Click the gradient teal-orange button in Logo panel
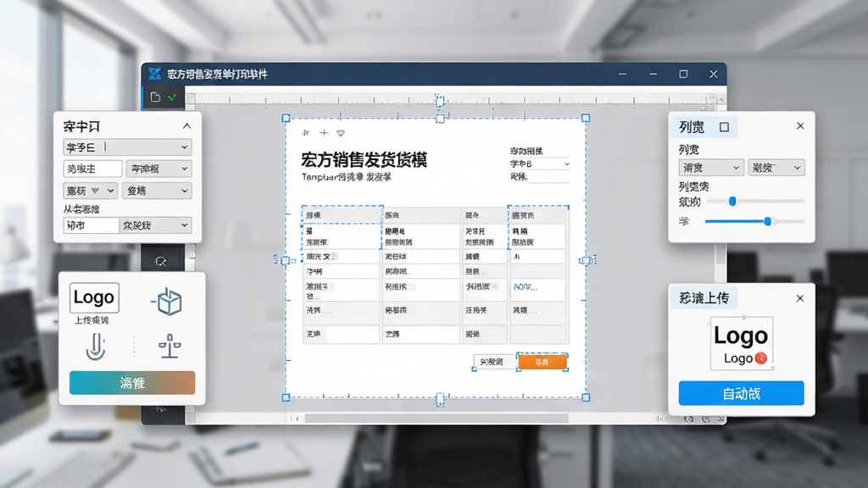The height and width of the screenshot is (488, 868). [x=132, y=383]
